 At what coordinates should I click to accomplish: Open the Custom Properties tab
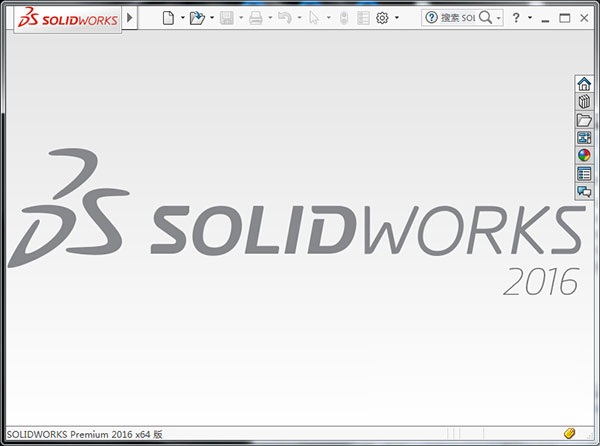pyautogui.click(x=584, y=174)
